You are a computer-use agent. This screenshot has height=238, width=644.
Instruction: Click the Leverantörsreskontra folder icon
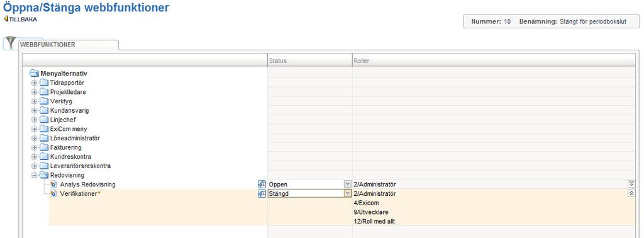tap(44, 166)
